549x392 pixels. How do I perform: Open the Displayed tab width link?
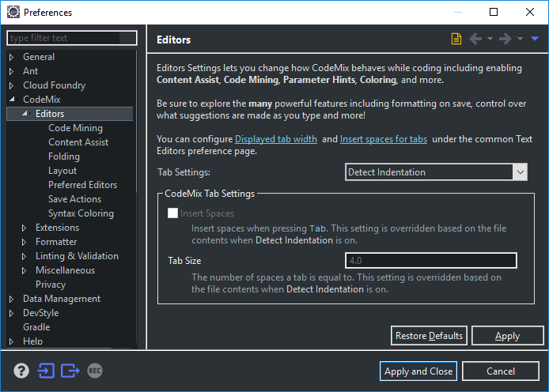(x=276, y=139)
